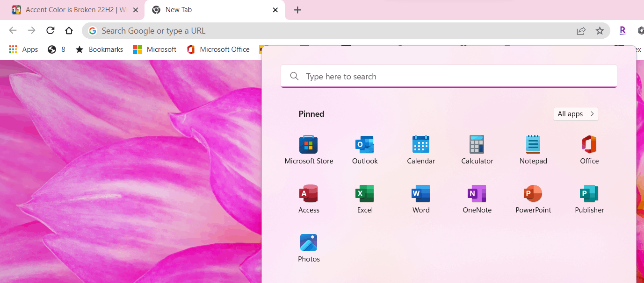The image size is (644, 283).
Task: Reload the current Chrome page
Action: click(50, 30)
